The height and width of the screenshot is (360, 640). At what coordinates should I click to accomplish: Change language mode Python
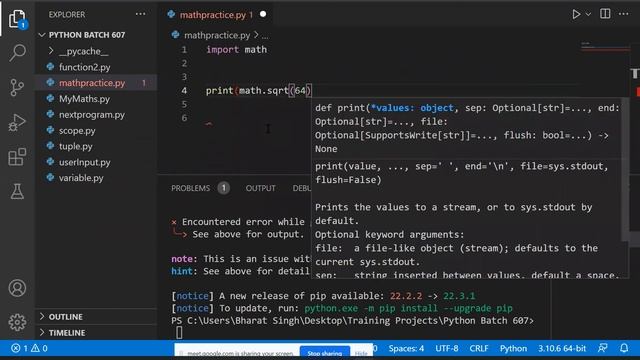(513, 349)
